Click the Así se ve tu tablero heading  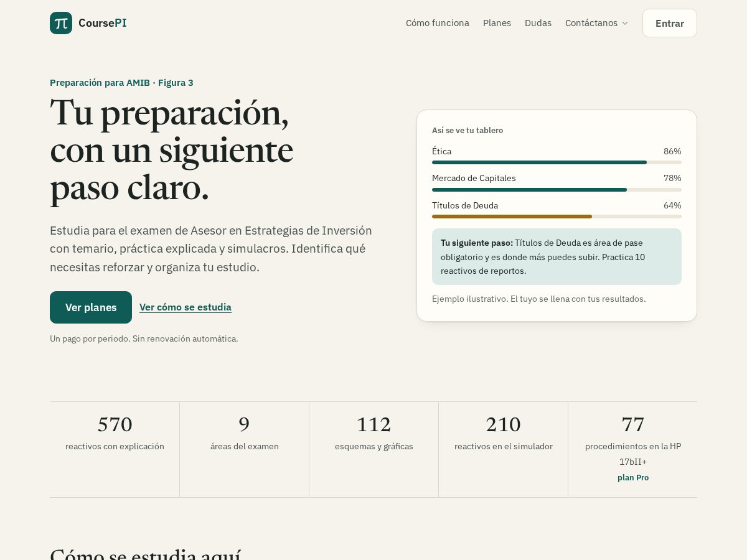[x=467, y=130]
